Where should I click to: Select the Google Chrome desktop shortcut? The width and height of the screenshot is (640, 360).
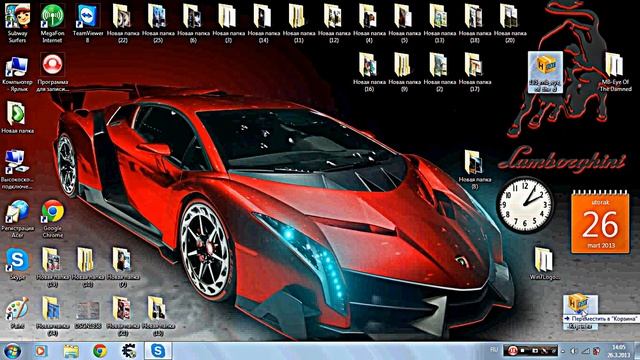[52, 218]
